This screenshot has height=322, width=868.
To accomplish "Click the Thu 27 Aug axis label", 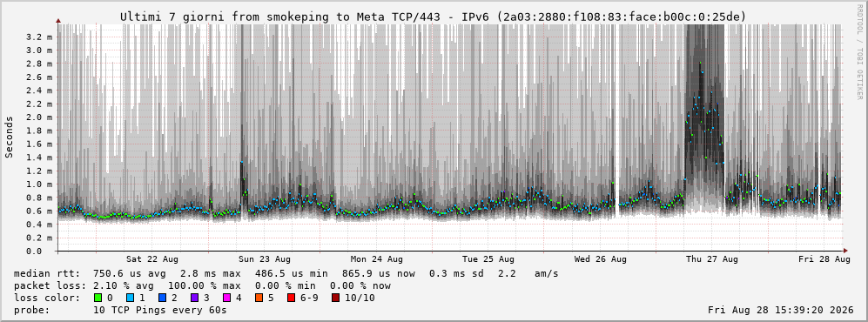I will (712, 259).
